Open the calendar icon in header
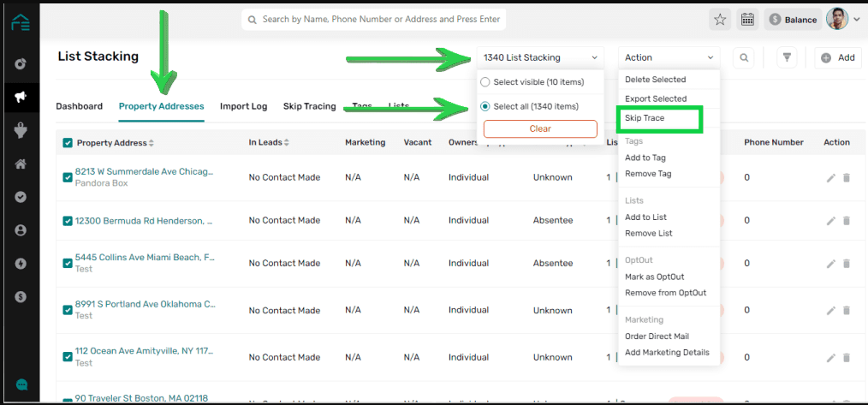Image resolution: width=868 pixels, height=405 pixels. (747, 19)
